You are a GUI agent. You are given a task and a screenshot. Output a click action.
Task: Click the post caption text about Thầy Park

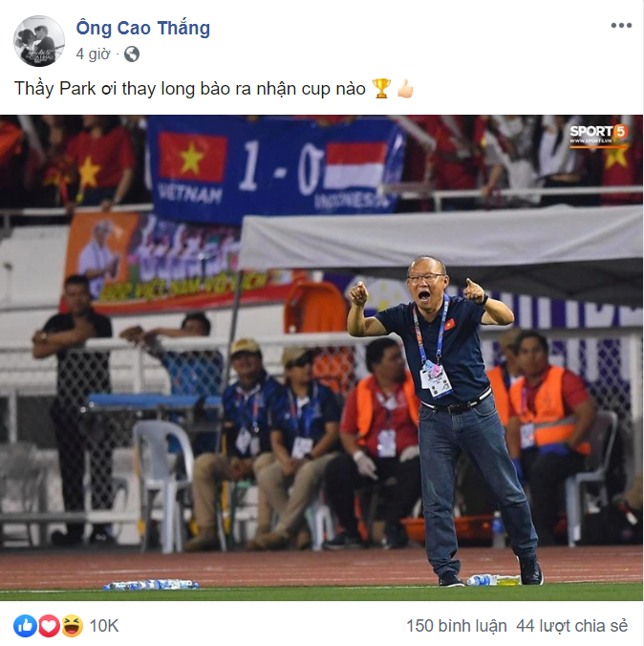click(190, 89)
